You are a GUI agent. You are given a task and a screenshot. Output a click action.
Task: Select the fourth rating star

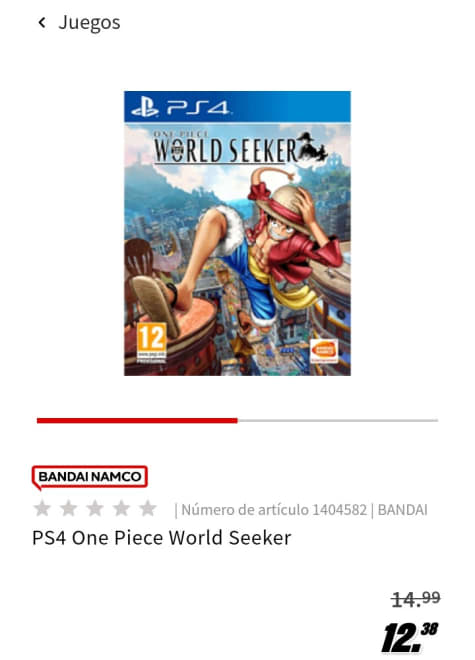click(122, 508)
